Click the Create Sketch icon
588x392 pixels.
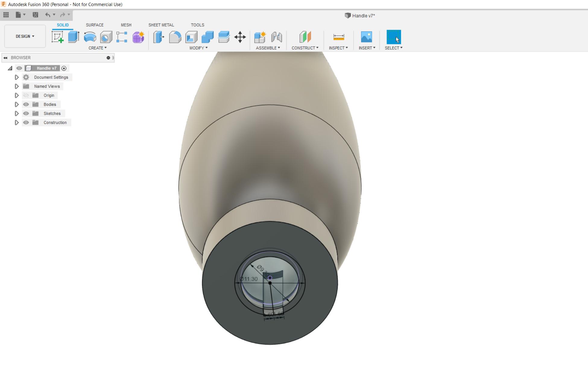click(58, 37)
